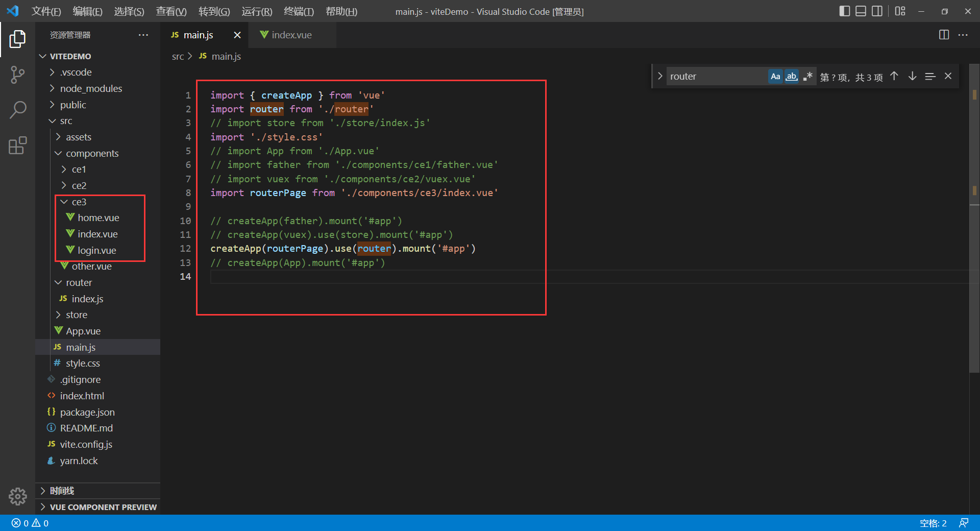Open the 查看(V) menu

171,11
